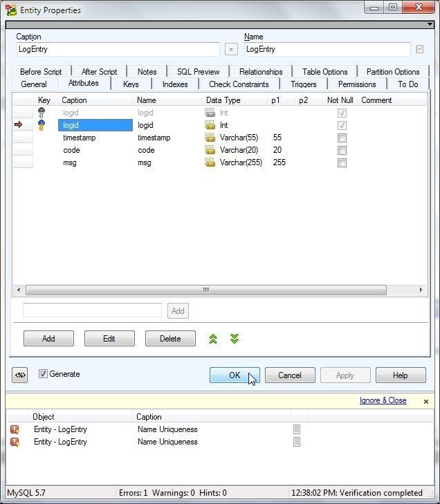Open the Partition Options tab
This screenshot has height=504, width=440.
click(393, 72)
